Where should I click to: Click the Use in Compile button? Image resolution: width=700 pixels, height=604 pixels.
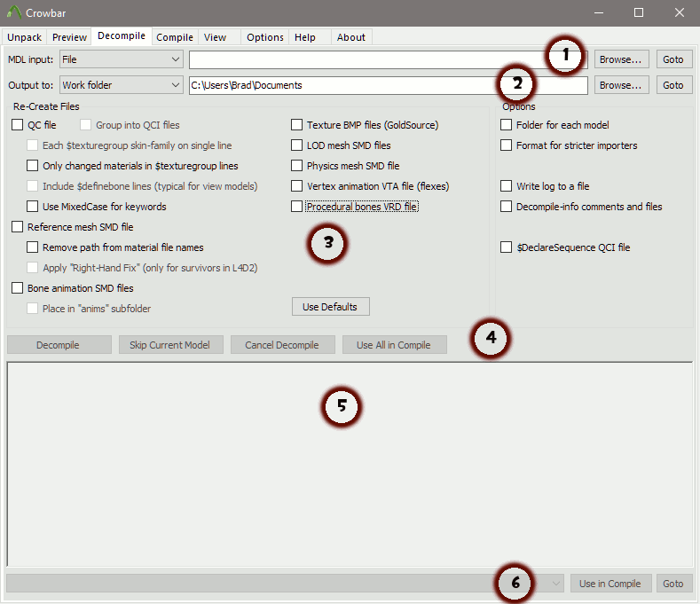(610, 584)
